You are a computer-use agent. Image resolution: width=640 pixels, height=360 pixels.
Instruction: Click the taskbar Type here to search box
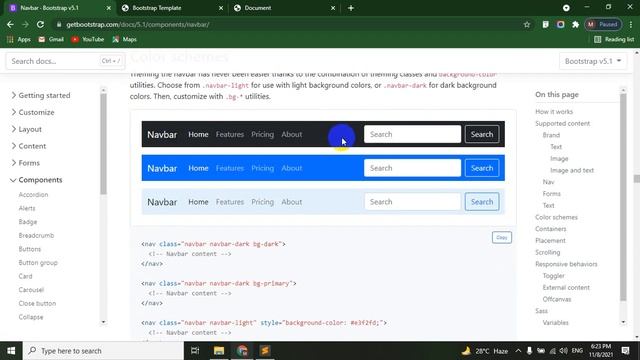point(103,351)
